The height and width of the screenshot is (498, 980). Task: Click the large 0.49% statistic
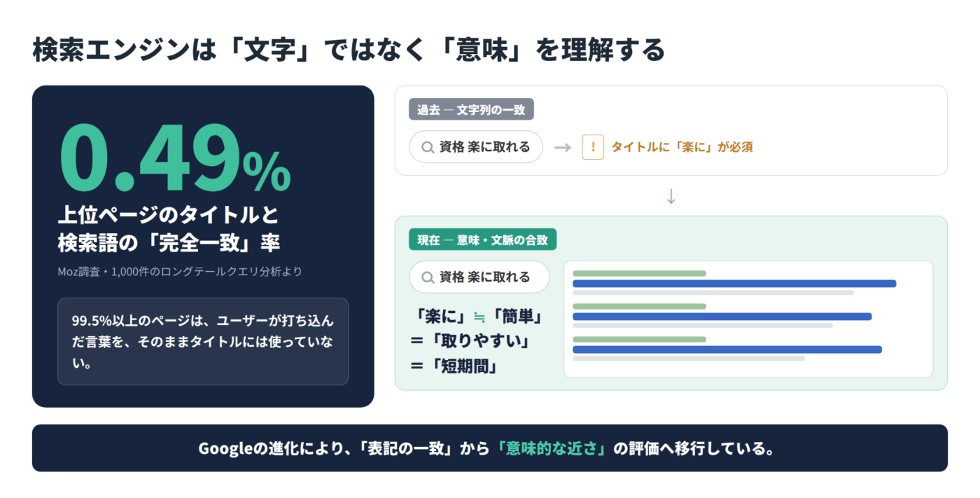point(175,159)
